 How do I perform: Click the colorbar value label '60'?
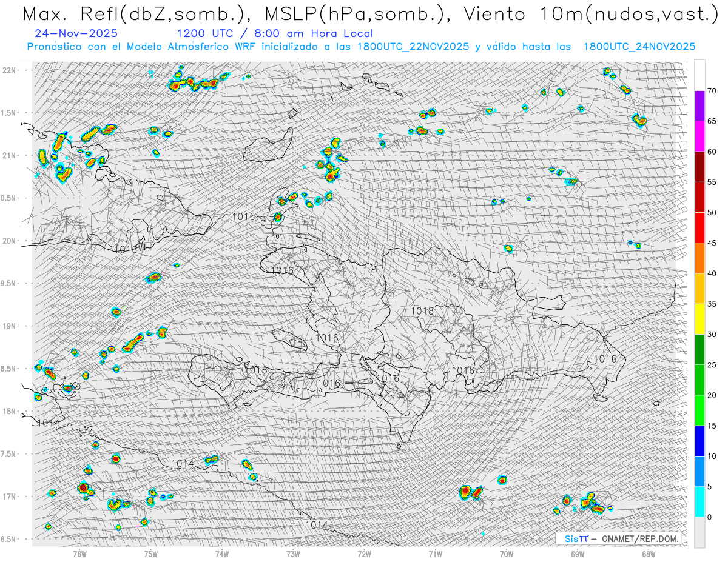coord(712,152)
